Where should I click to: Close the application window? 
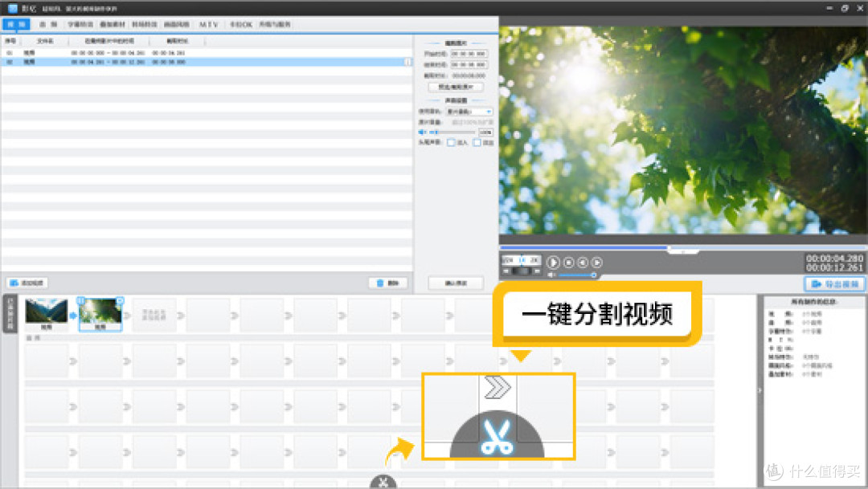860,8
